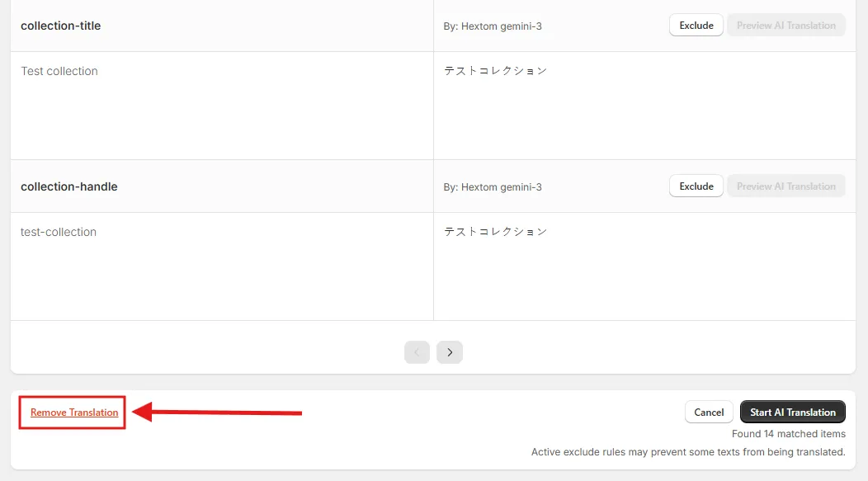Select the 'test-collection' source handle text

click(58, 232)
